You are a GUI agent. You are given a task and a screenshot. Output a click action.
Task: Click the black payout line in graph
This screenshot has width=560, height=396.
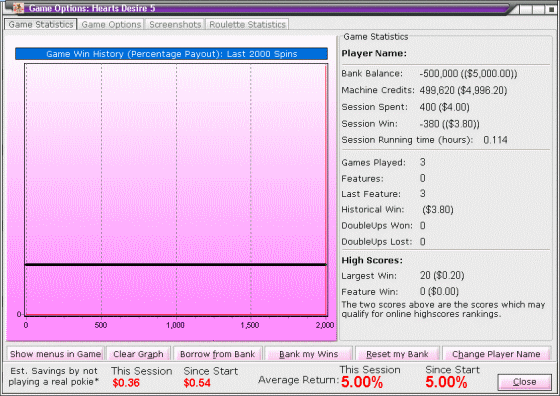175,265
